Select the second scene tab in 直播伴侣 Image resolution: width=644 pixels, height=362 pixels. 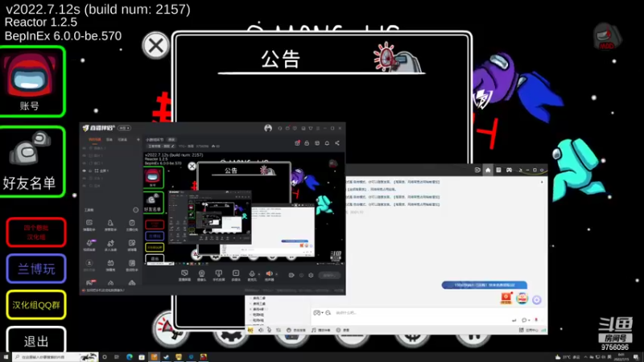pyautogui.click(x=109, y=139)
